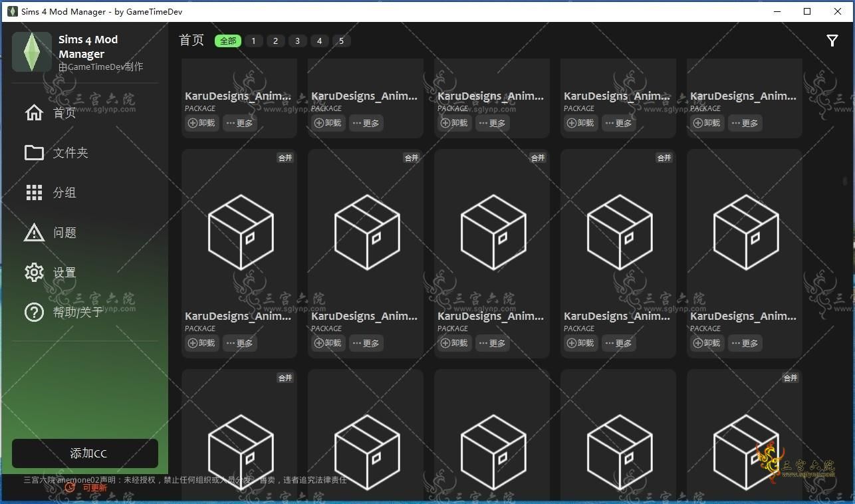
Task: Select filter tab 1
Action: pos(253,41)
